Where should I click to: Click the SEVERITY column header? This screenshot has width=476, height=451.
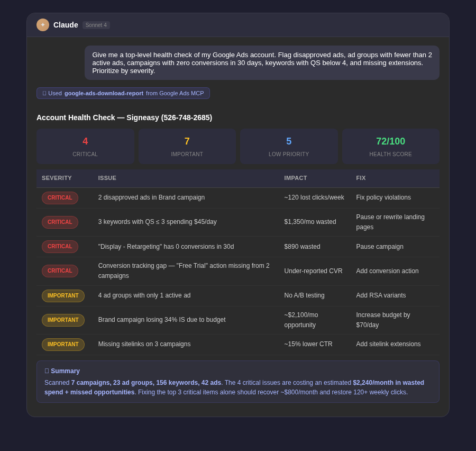(57, 178)
